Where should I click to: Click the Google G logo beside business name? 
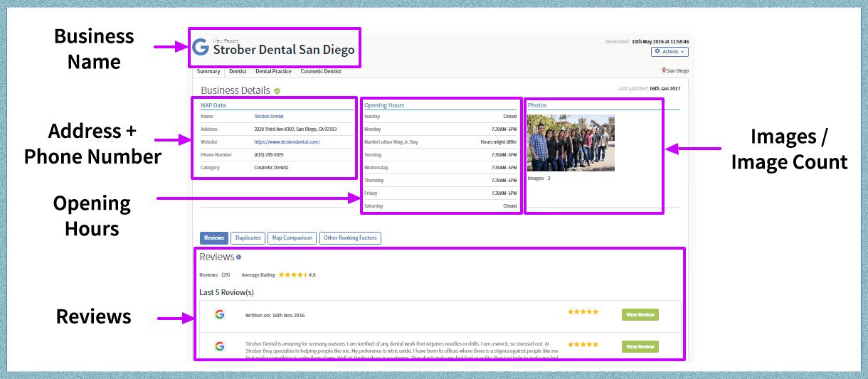201,48
